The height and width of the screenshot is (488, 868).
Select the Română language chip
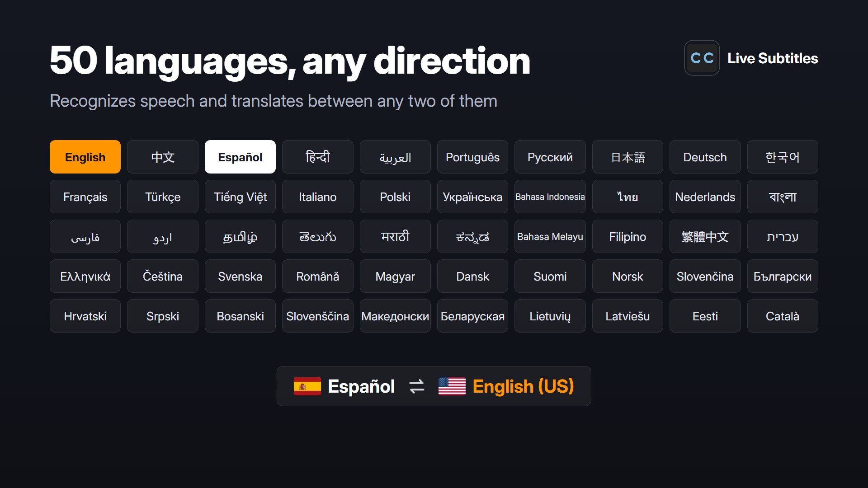318,276
